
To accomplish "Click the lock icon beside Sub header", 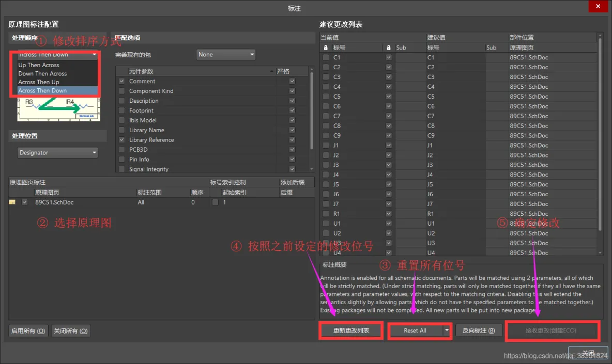I will click(x=388, y=48).
